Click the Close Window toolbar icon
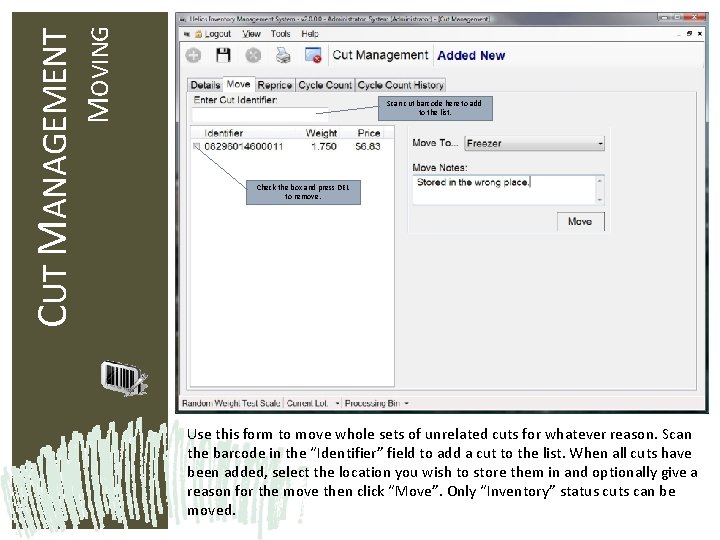 tap(313, 55)
